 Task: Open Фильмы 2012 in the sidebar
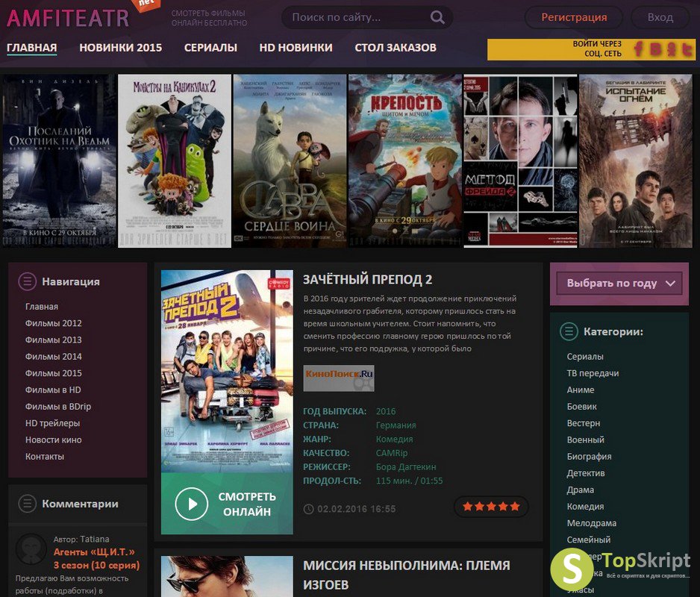[x=54, y=323]
